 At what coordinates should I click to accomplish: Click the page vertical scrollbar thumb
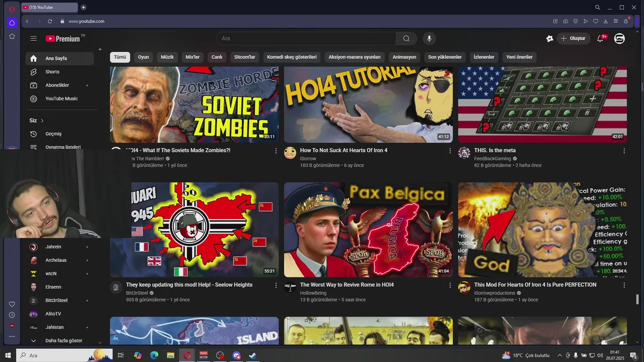tap(637, 299)
